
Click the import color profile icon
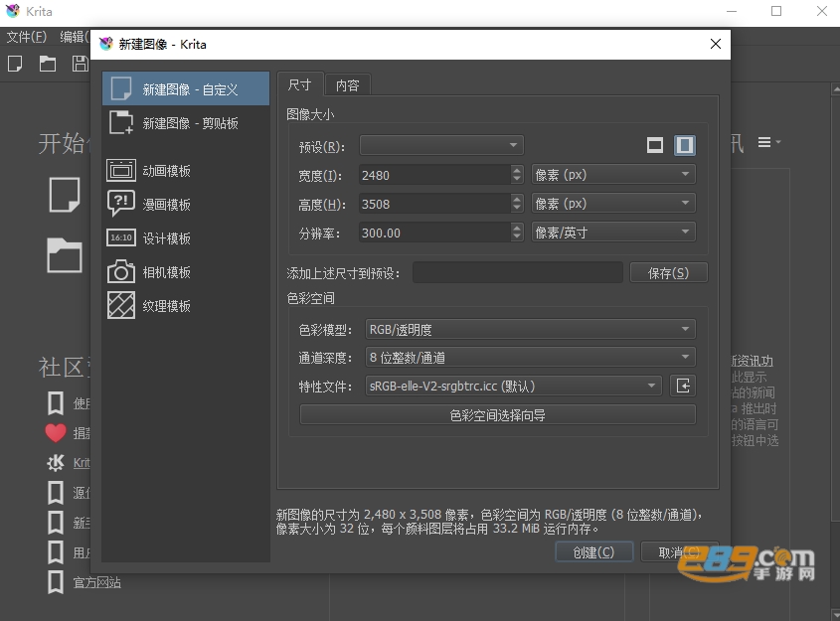pyautogui.click(x=683, y=386)
